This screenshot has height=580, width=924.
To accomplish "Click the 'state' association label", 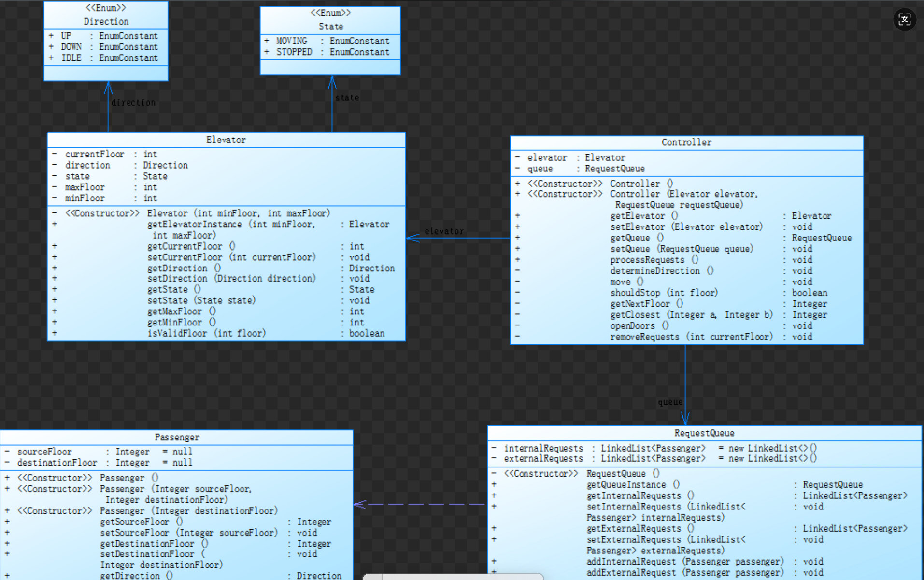I will pos(347,98).
